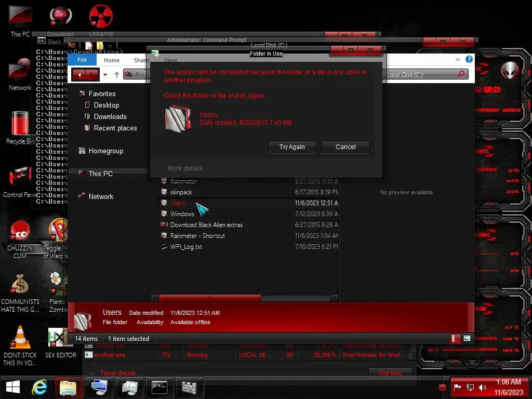Click Try Again in Folder In Use dialog
Viewport: 532px width, 399px height.
point(292,147)
